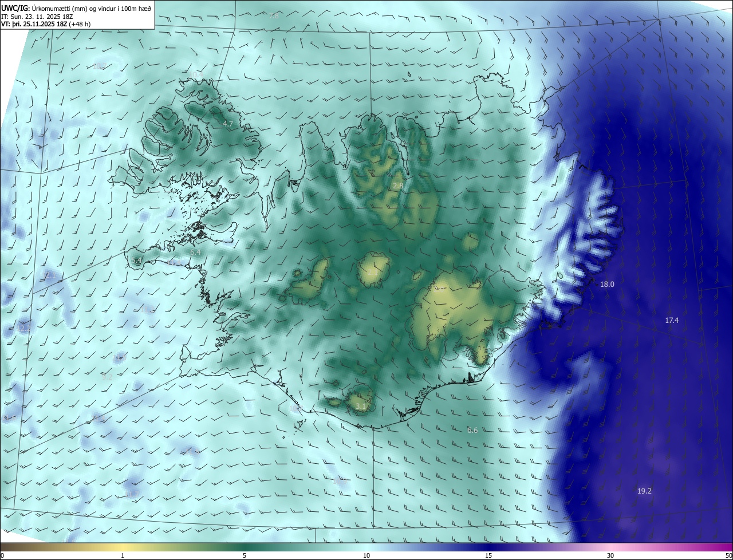Click the 6.4 value on the western peninsula
The width and height of the screenshot is (733, 560).
[x=195, y=253]
